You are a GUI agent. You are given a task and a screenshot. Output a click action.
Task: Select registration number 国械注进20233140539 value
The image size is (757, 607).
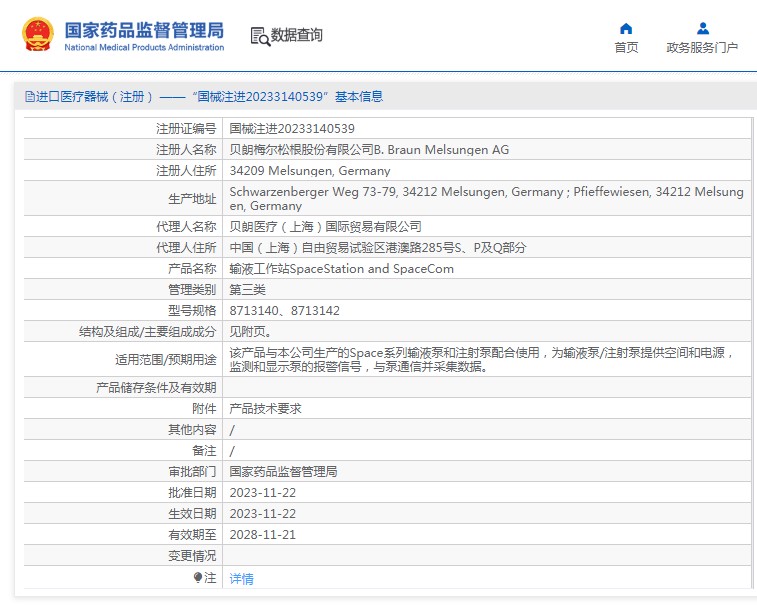[x=292, y=128]
